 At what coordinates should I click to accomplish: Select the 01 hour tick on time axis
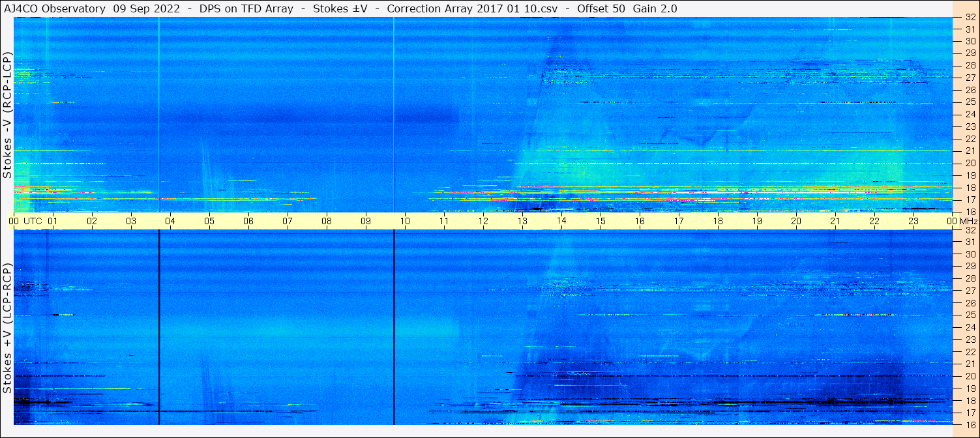click(x=53, y=221)
